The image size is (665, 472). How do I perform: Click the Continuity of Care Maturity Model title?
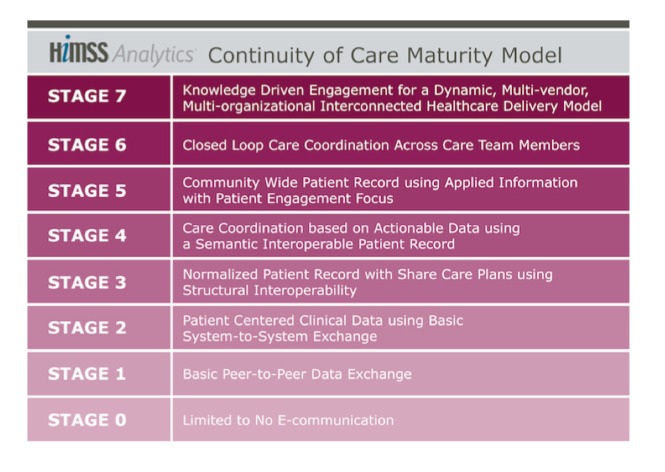(385, 55)
